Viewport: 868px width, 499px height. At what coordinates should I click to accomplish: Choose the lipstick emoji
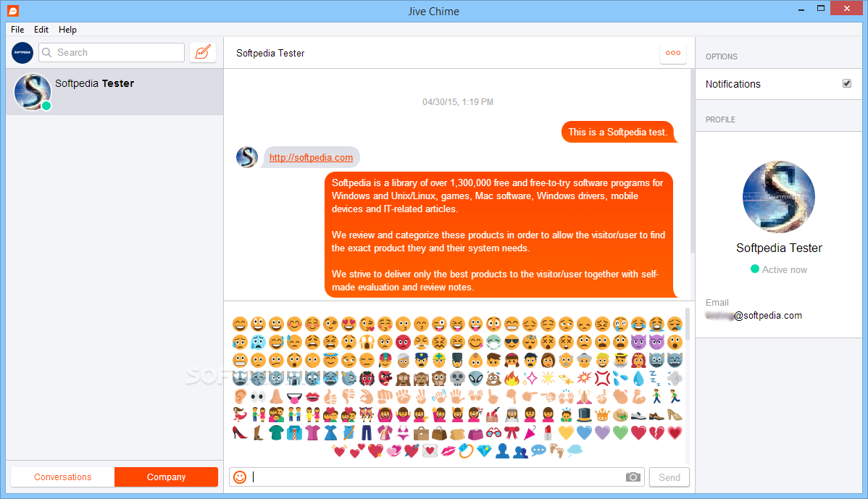pyautogui.click(x=548, y=432)
